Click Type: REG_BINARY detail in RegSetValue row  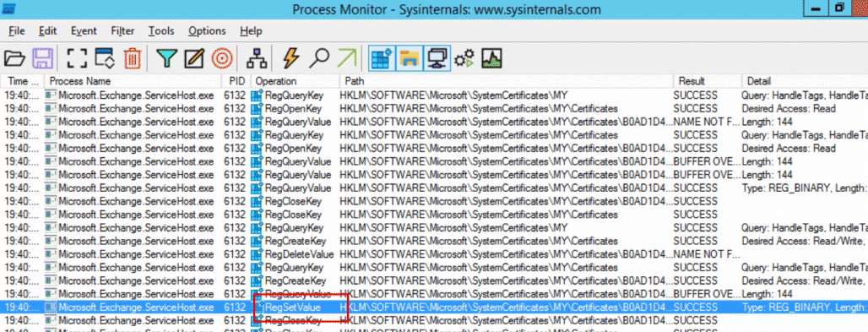point(805,307)
